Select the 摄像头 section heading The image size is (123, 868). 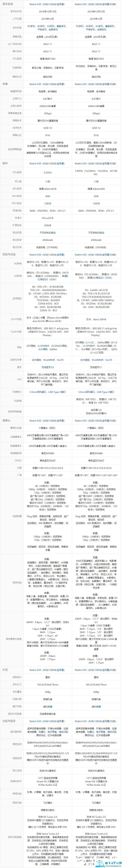(x=6, y=421)
